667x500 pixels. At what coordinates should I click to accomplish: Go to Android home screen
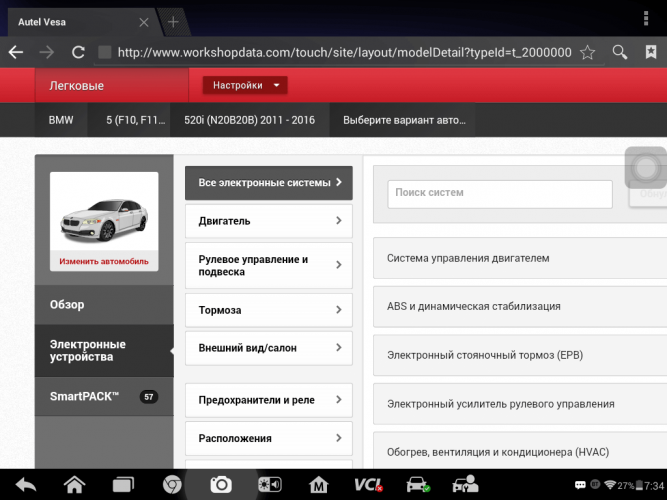tap(74, 484)
